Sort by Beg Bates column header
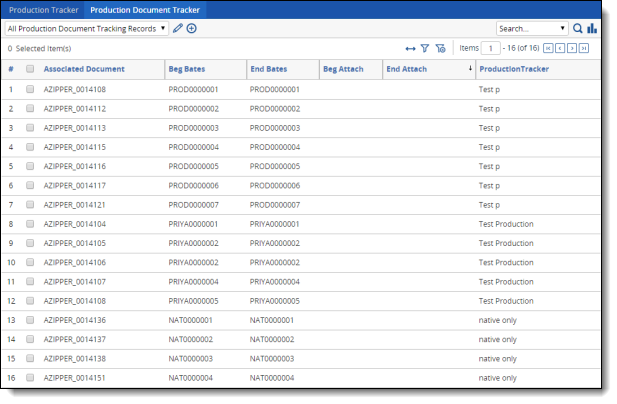 [x=187, y=69]
